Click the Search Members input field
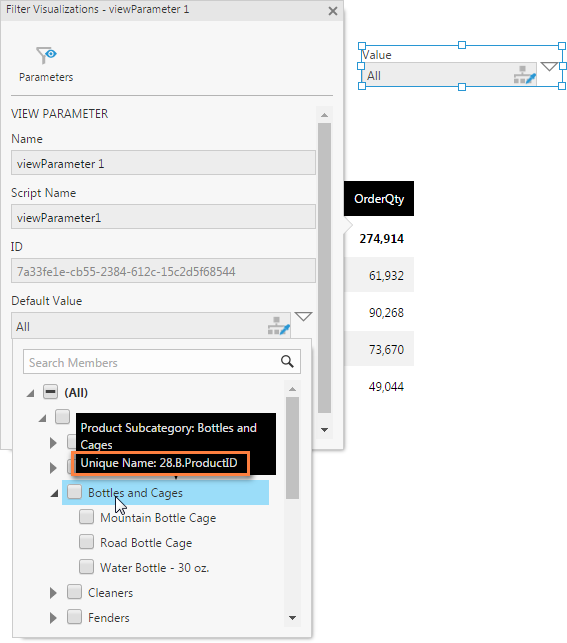Image resolution: width=567 pixels, height=643 pixels. pyautogui.click(x=151, y=362)
